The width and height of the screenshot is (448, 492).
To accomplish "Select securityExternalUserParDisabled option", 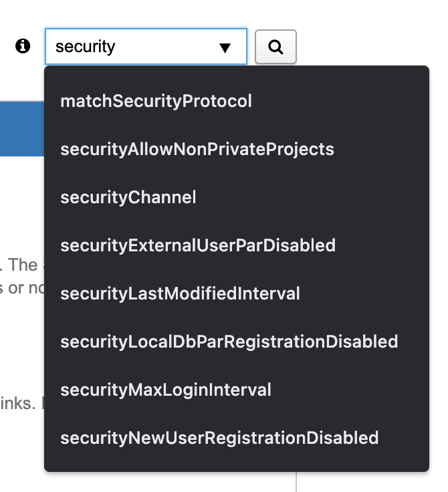I will [198, 245].
